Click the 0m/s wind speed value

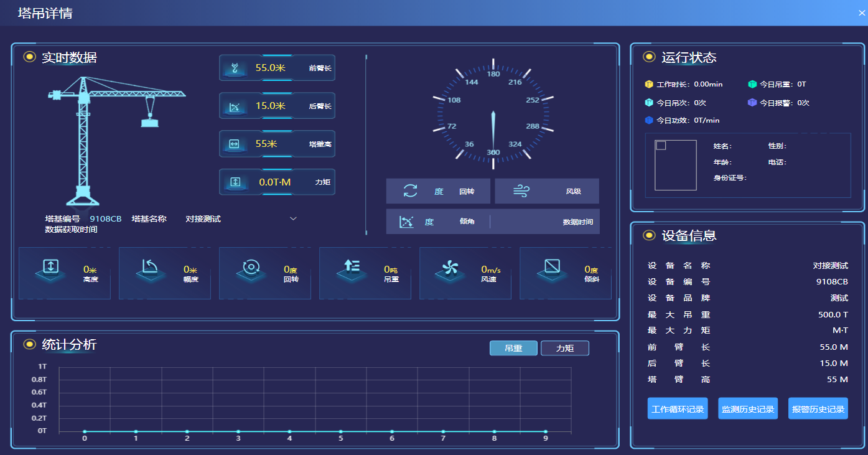coord(491,270)
